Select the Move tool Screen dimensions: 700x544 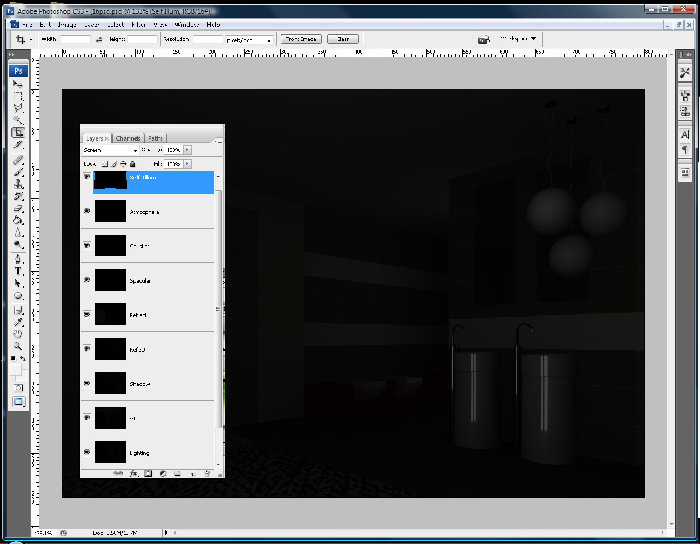18,84
